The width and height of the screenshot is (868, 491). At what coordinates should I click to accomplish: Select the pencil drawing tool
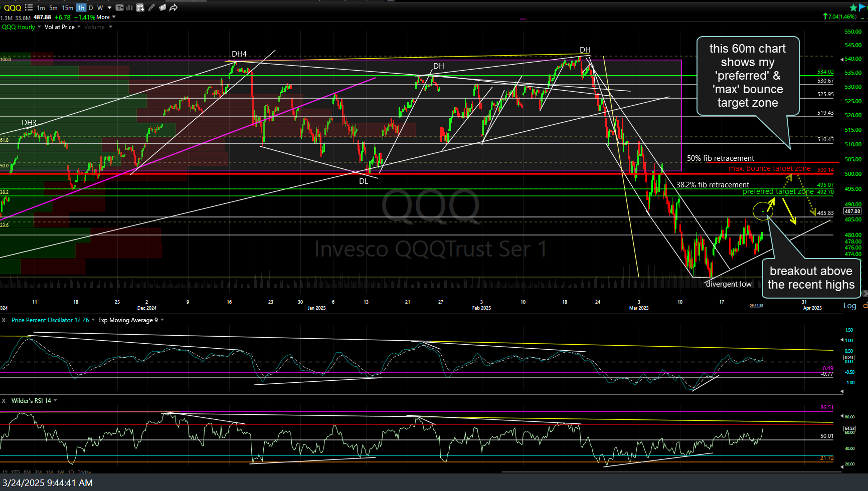coord(151,8)
